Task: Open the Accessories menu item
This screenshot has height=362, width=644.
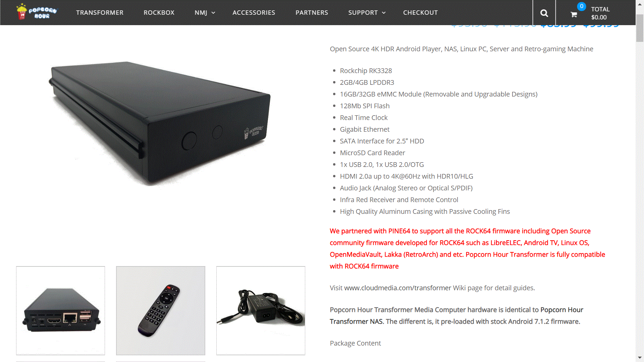Action: pos(254,12)
